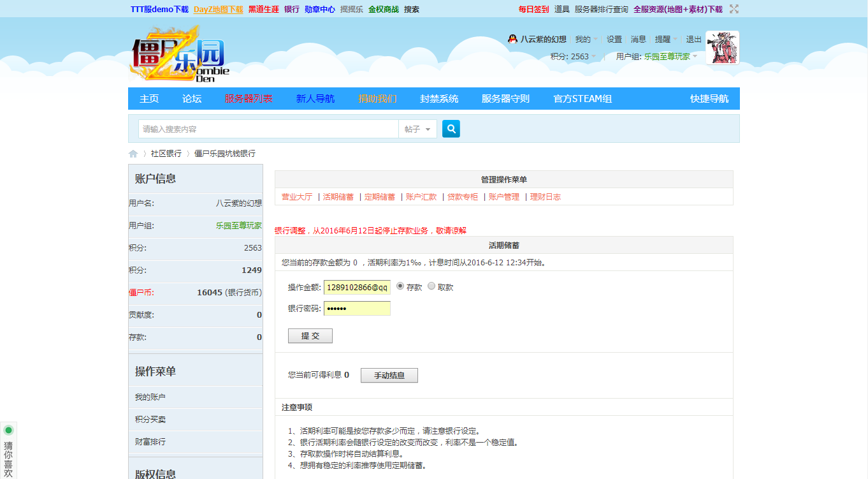Open the 道具 link
868x479 pixels.
tap(562, 10)
